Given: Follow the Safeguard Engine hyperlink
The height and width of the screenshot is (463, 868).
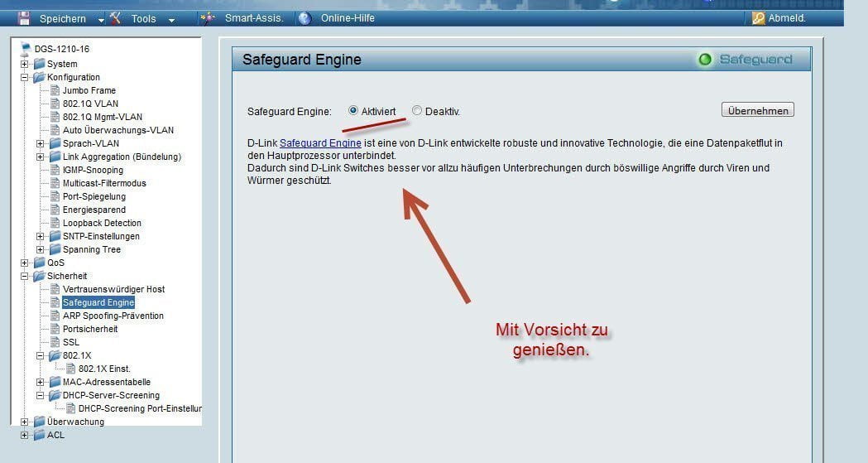Looking at the screenshot, I should (x=320, y=143).
